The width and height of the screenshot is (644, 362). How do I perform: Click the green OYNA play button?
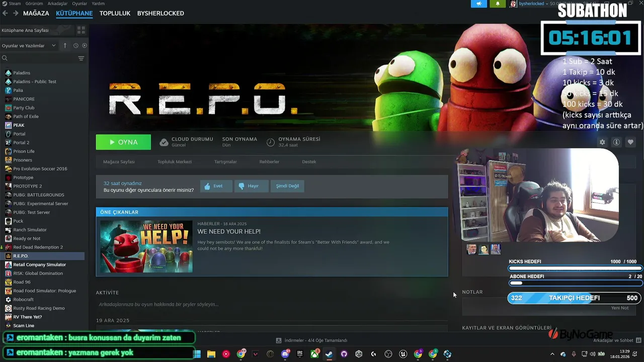123,142
